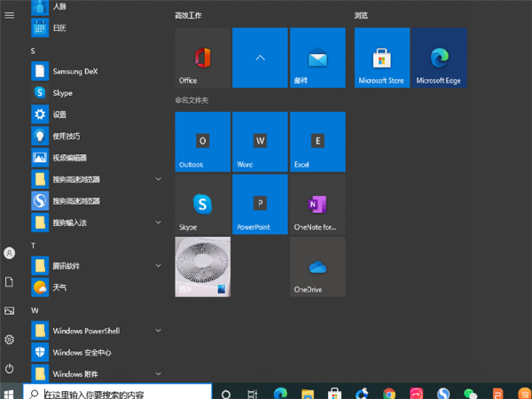Screen dimensions: 532x399
Task: Open Task View on taskbar
Action: click(253, 395)
